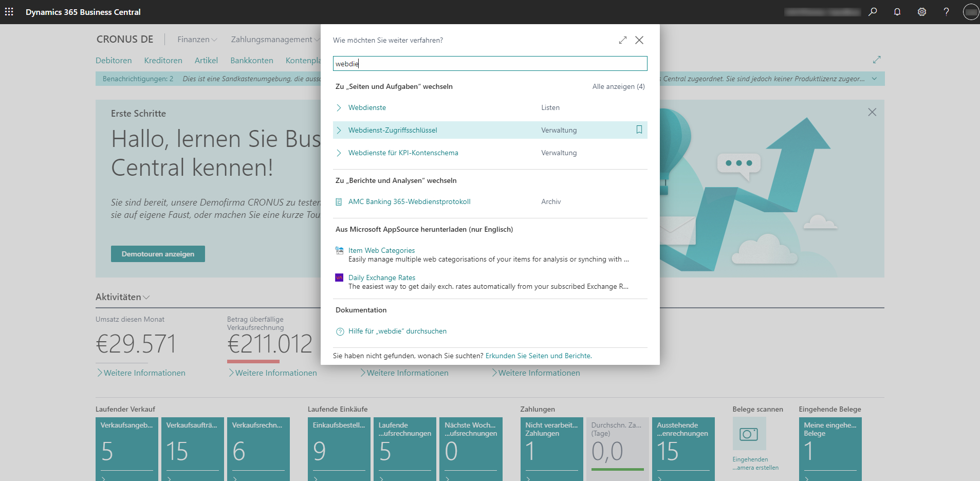Open the Verkaufsrechnungen tile showing 6
This screenshot has width=980, height=481.
point(258,449)
